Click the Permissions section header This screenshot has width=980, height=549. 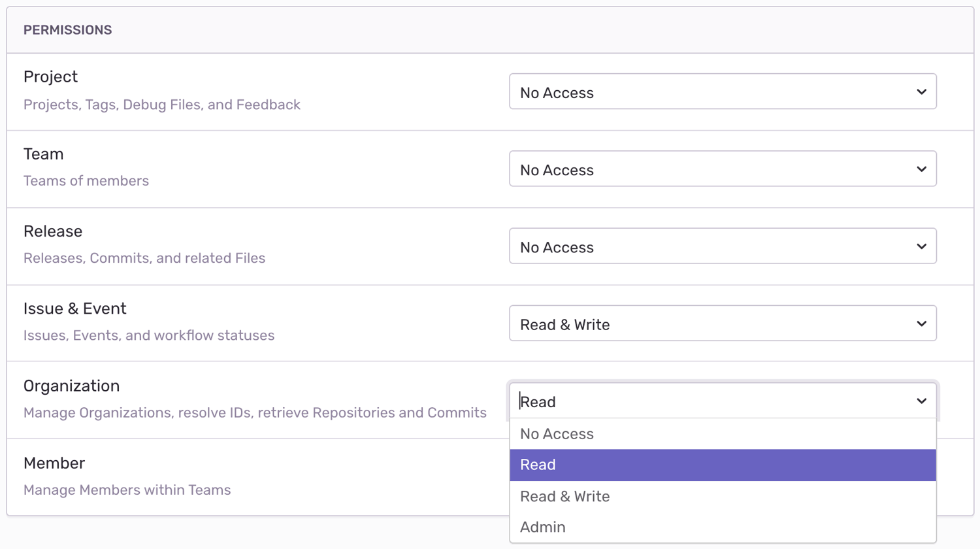pos(68,30)
